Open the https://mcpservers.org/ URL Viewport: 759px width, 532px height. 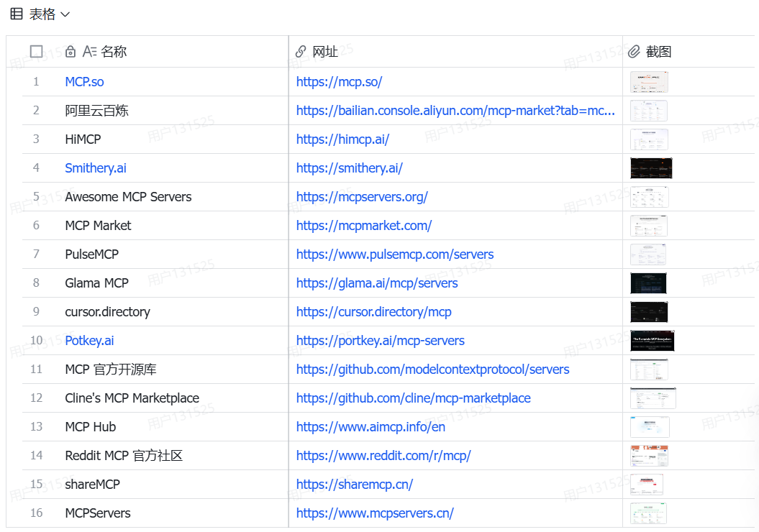[362, 197]
